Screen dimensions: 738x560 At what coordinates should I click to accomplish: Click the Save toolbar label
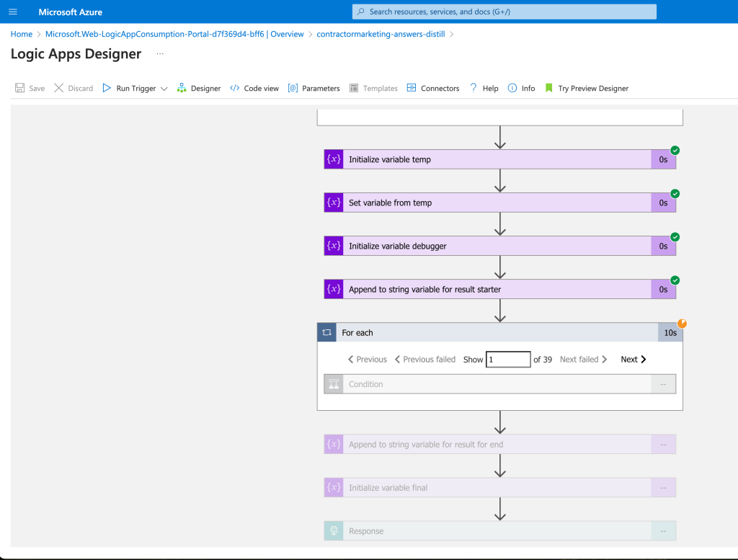[x=37, y=89]
